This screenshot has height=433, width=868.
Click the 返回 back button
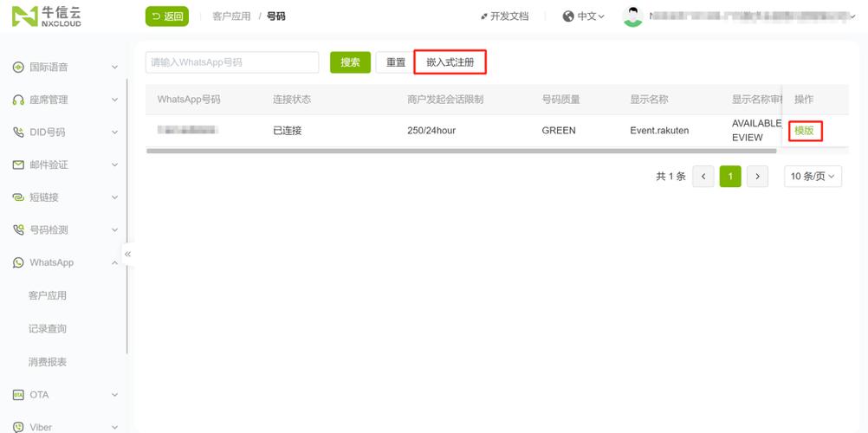167,16
